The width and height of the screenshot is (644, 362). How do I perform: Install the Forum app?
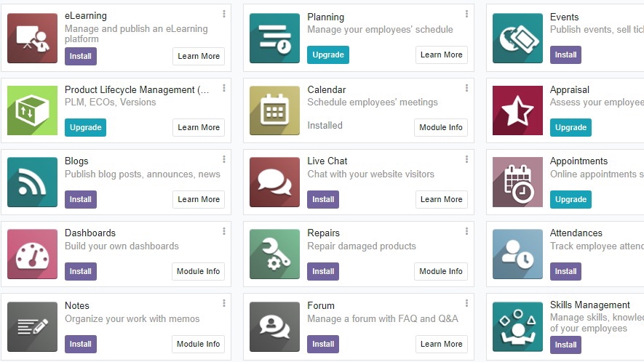click(323, 344)
